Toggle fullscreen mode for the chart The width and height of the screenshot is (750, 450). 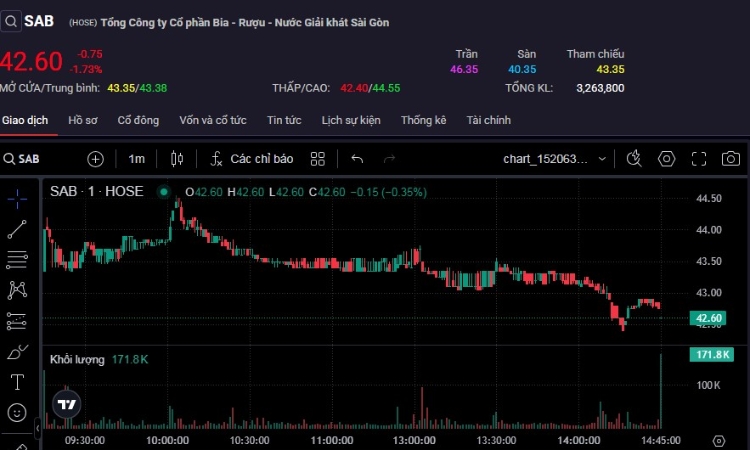point(699,159)
